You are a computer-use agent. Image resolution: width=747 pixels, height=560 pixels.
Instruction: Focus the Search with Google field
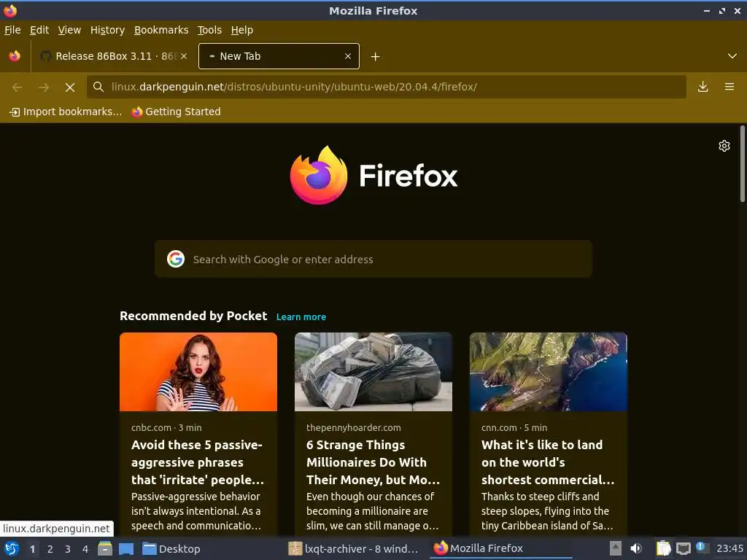[x=373, y=259]
